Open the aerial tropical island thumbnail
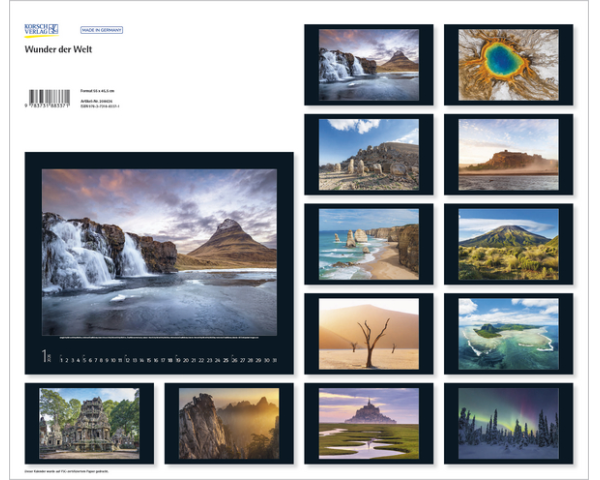This screenshot has height=480, width=600. pyautogui.click(x=508, y=333)
